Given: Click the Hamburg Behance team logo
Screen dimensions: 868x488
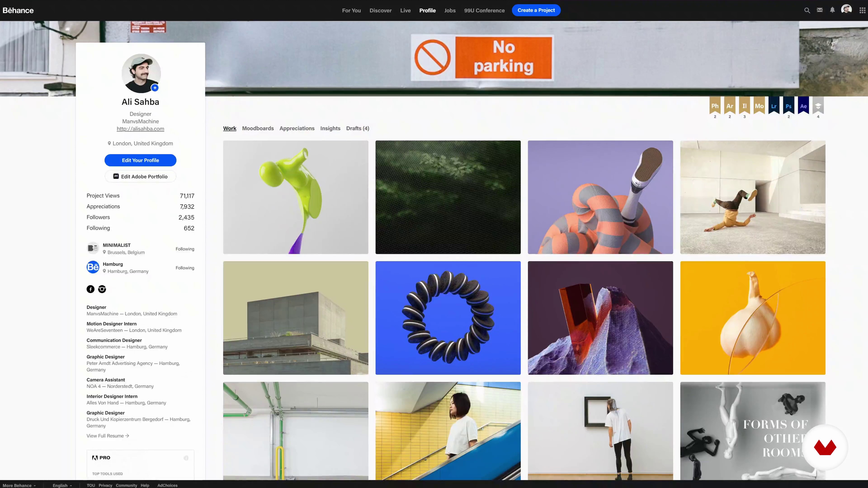Looking at the screenshot, I should tap(93, 267).
